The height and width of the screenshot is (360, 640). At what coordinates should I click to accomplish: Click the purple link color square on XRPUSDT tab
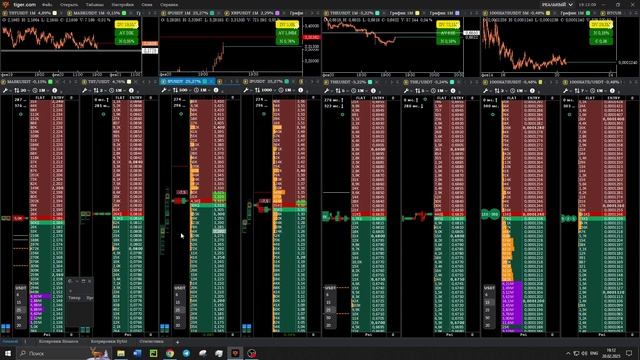pyautogui.click(x=278, y=13)
